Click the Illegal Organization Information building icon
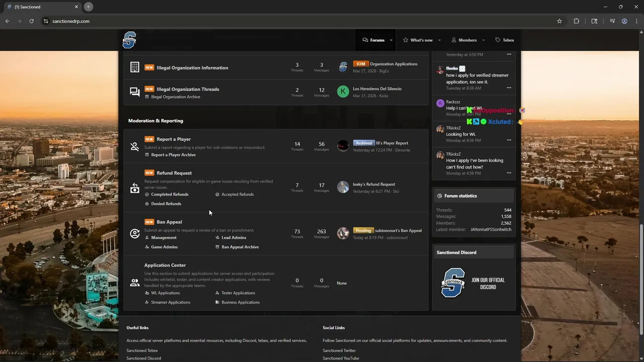 tap(134, 67)
